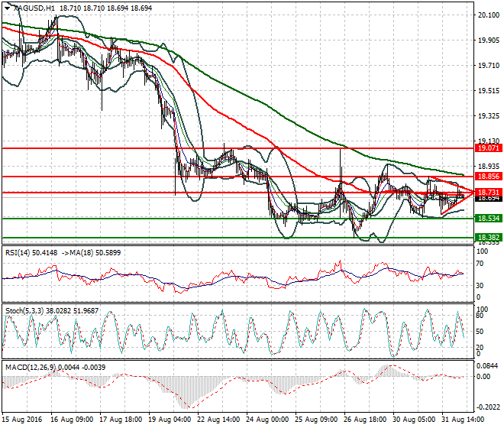The width and height of the screenshot is (504, 428).
Task: Click the Stochastic scale value 80
Action: click(480, 316)
